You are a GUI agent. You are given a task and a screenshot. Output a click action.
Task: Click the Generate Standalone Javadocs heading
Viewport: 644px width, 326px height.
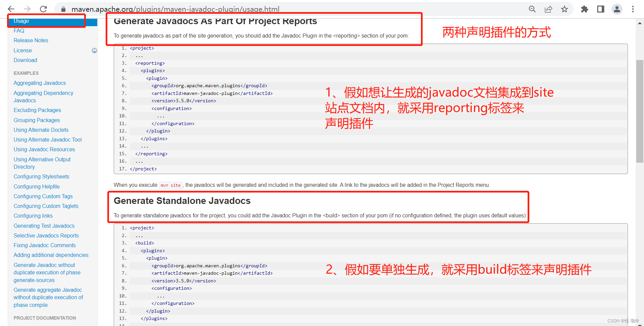[182, 201]
